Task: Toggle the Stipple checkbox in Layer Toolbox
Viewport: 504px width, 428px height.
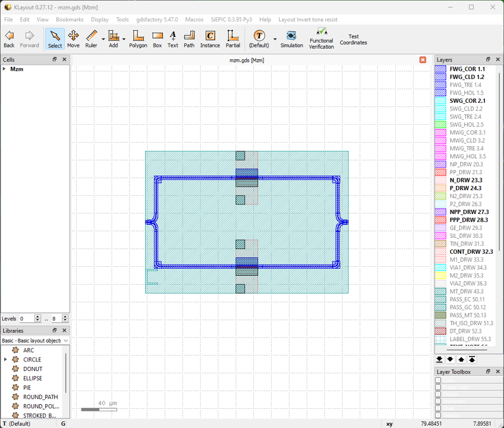Action: pos(438,394)
